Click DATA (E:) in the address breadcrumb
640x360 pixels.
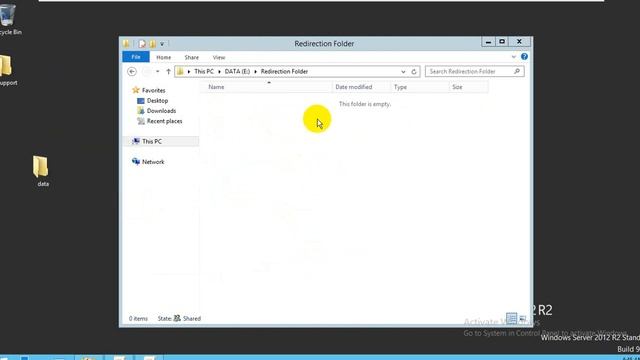237,71
